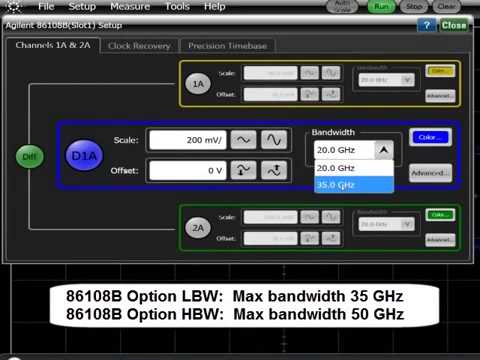Choose 35.0 GHz in the bandwidth list
The height and width of the screenshot is (360, 480).
tap(354, 185)
